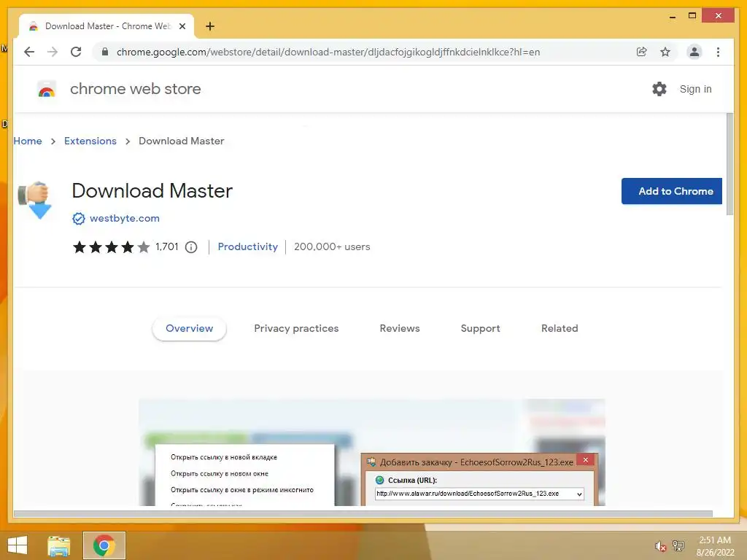Click the Chrome Web Store logo

click(47, 89)
